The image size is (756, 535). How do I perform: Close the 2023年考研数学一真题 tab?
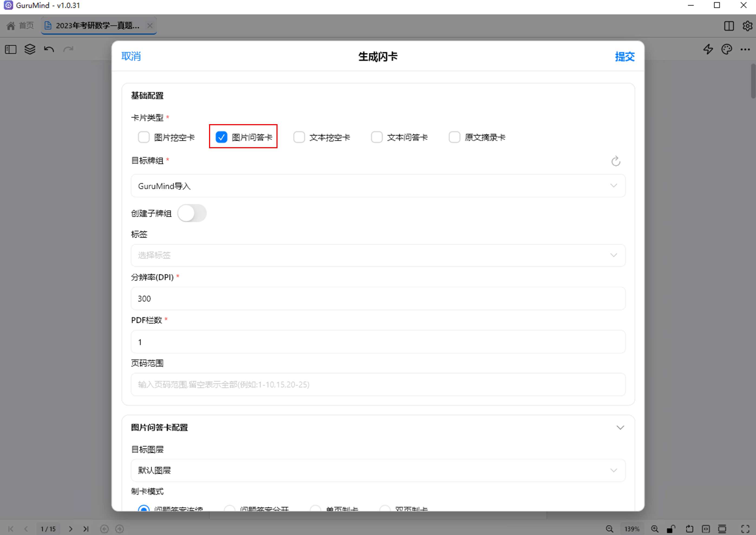point(150,25)
